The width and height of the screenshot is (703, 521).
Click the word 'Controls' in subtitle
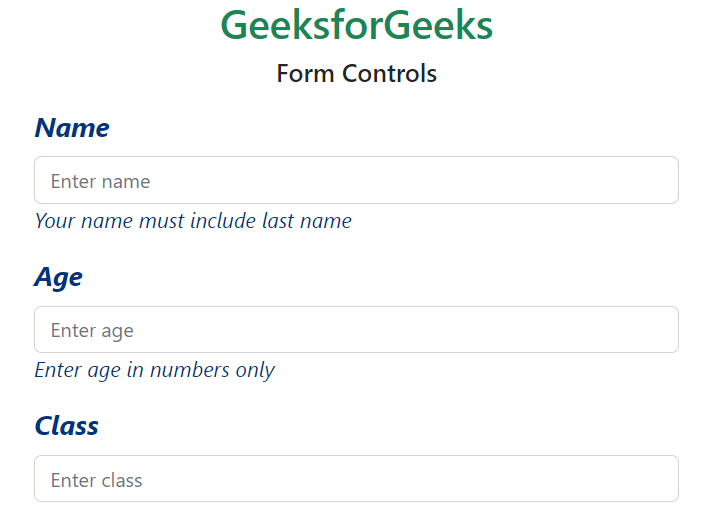point(389,74)
